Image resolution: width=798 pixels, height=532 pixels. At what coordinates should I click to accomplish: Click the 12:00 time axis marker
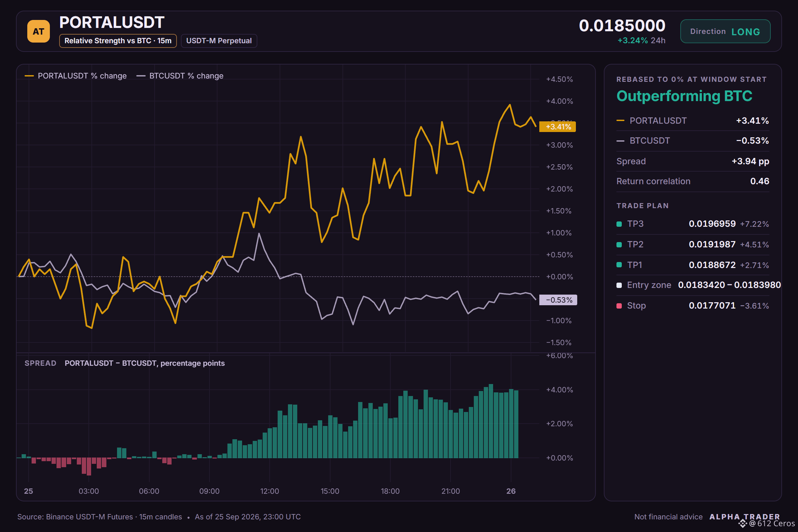(269, 491)
